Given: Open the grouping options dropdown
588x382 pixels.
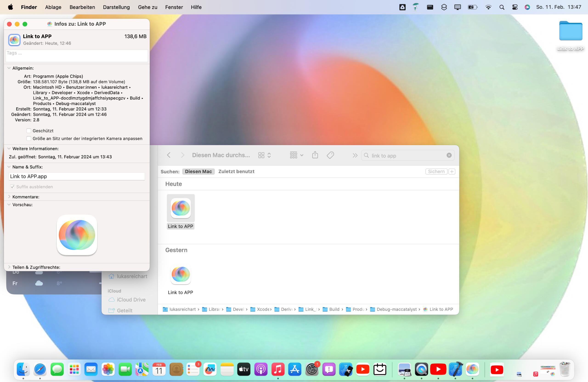Looking at the screenshot, I should coord(296,155).
